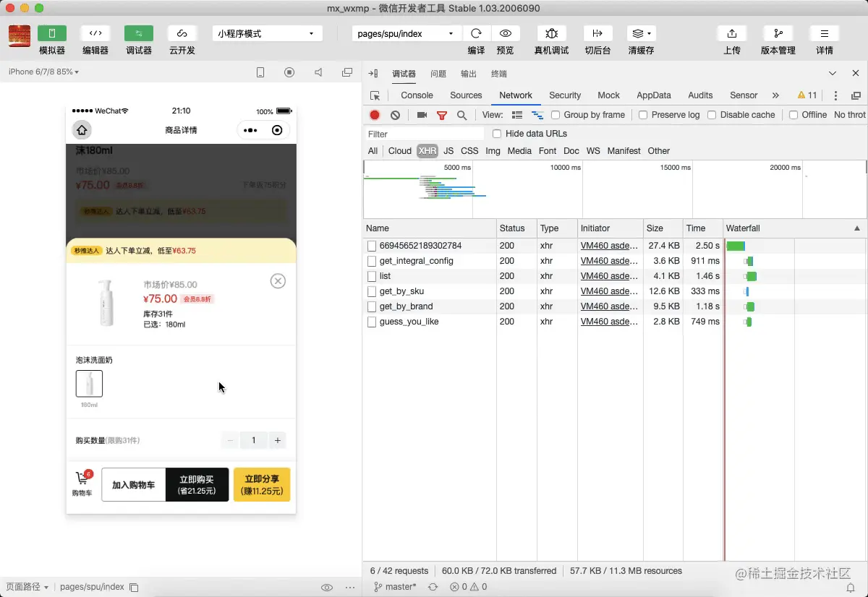Image resolution: width=868 pixels, height=597 pixels.
Task: Open the pages/spu/index compile dropdown
Action: [x=407, y=33]
